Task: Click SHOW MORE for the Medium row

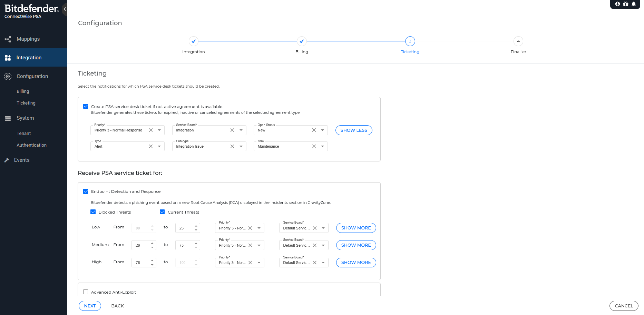Action: tap(356, 245)
